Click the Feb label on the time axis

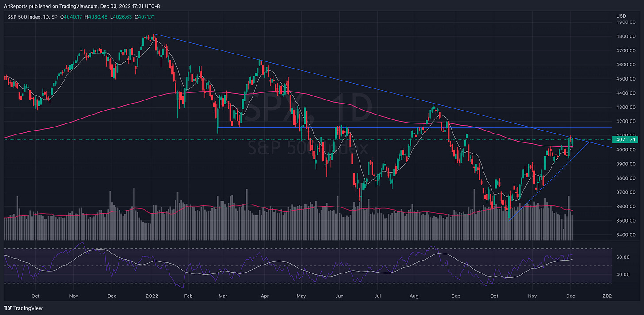(x=188, y=296)
